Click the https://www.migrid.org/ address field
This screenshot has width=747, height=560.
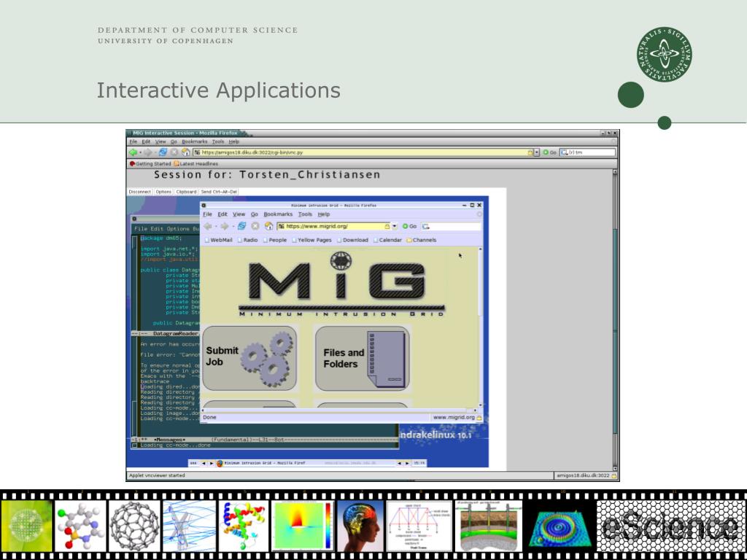(x=334, y=226)
